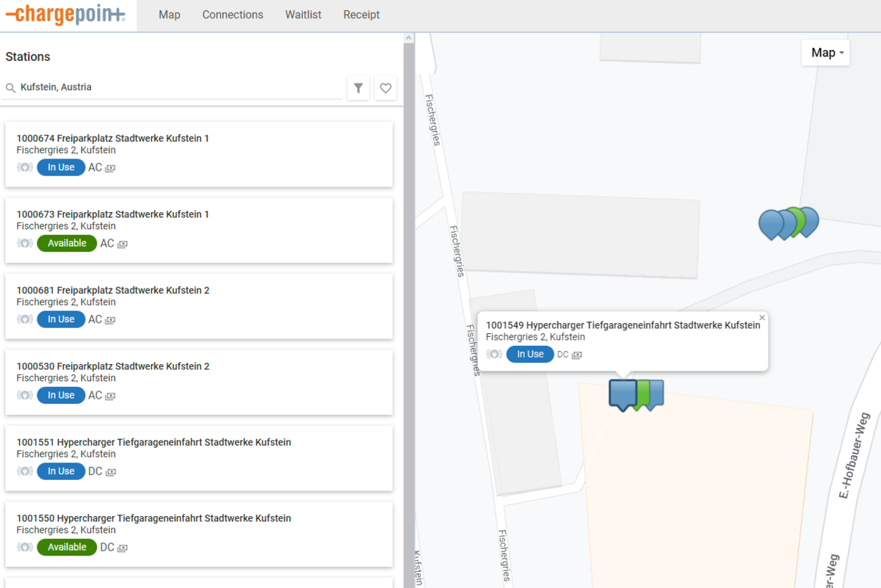Screen dimensions: 881x588
Task: Select the leftmost blue pin in upper cluster
Action: point(770,225)
